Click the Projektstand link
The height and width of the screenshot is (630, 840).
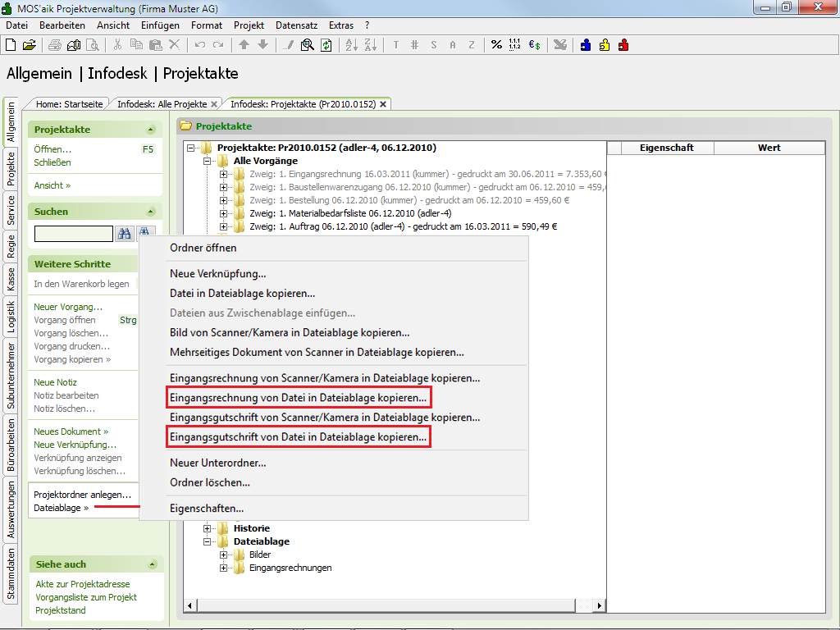pos(61,610)
